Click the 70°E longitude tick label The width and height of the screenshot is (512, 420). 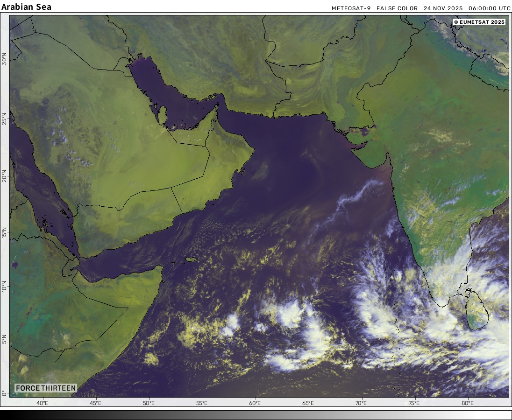[361, 403]
